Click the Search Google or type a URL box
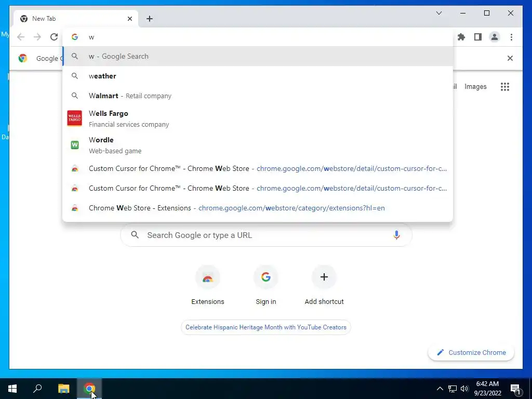Viewport: 532px width, 399px height. 267,235
